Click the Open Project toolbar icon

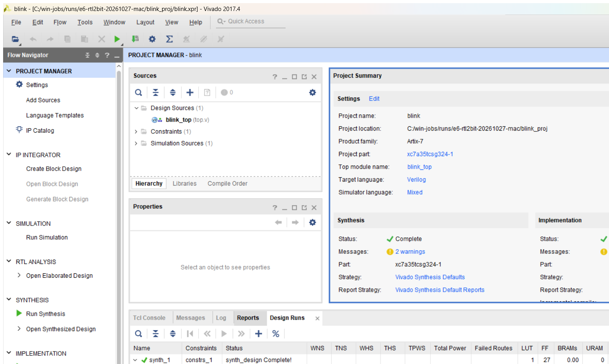tap(15, 39)
